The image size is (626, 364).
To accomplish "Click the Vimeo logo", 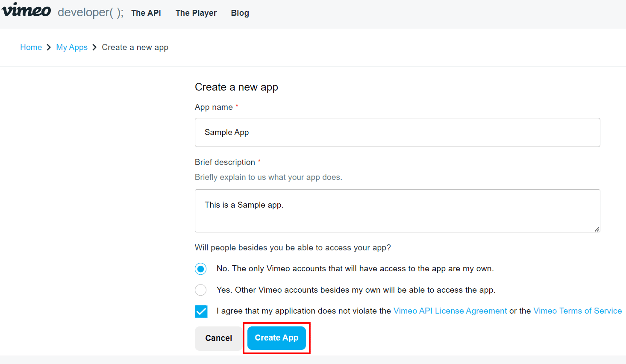I will [26, 10].
